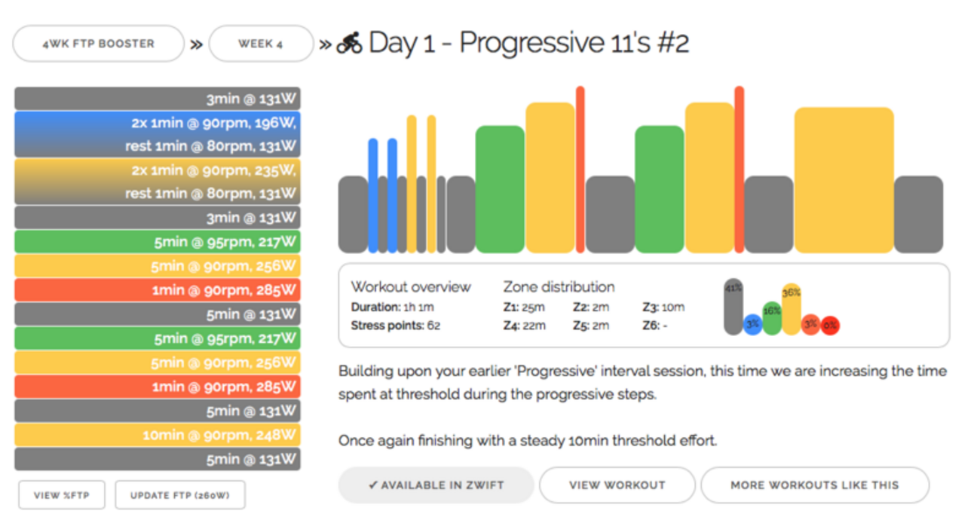Open the VIEW WORKOUT button
This screenshot has width=980, height=517.
pyautogui.click(x=617, y=485)
